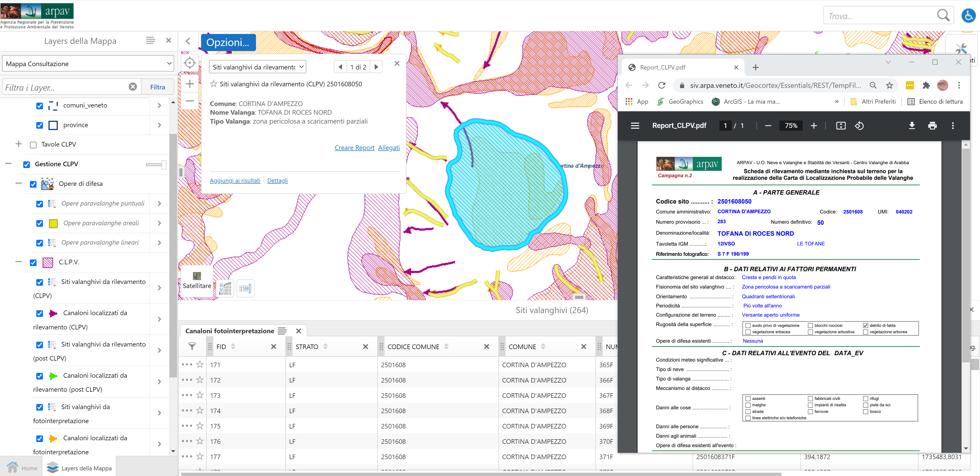
Task: Open Layers della Mappa panel menu icon
Action: [150, 40]
